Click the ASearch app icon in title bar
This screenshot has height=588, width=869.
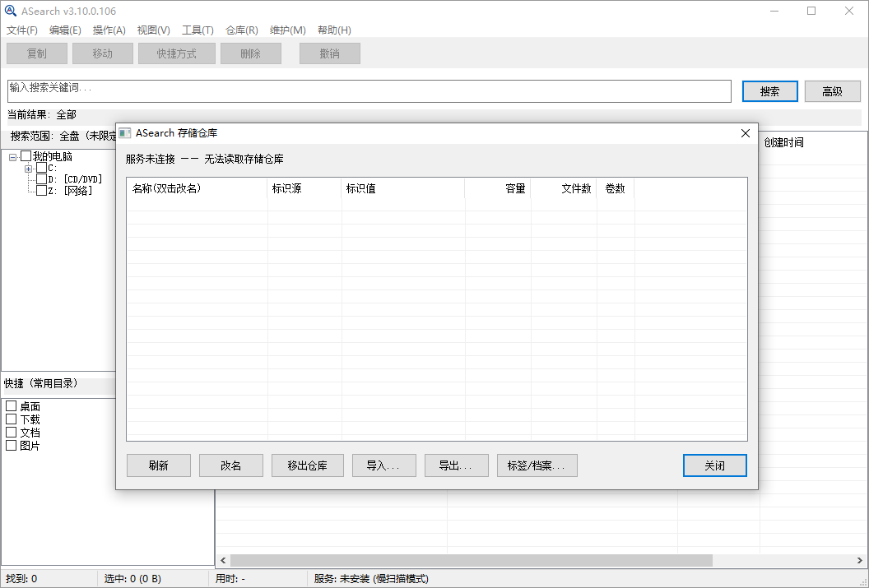click(11, 11)
